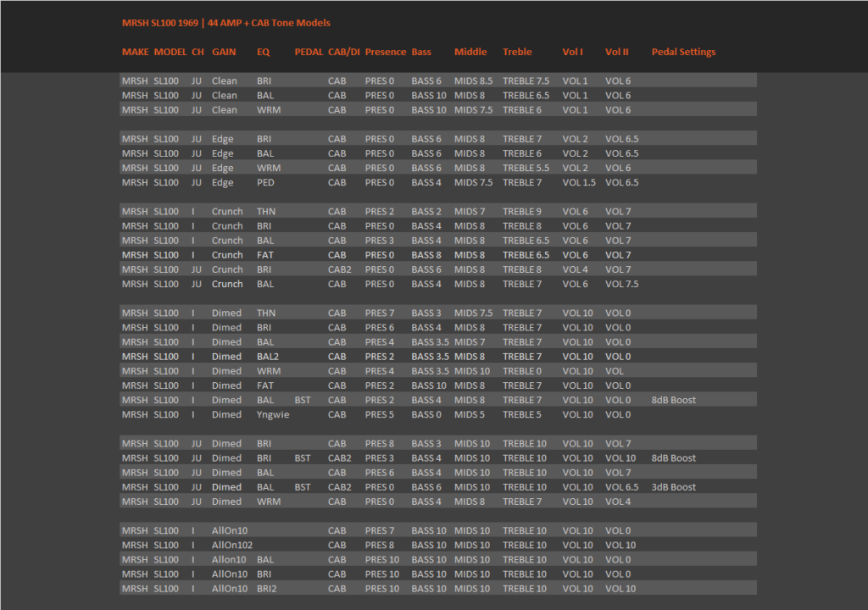Select PRES 6 in the I Dimed BRI row
The image size is (868, 610).
(379, 328)
